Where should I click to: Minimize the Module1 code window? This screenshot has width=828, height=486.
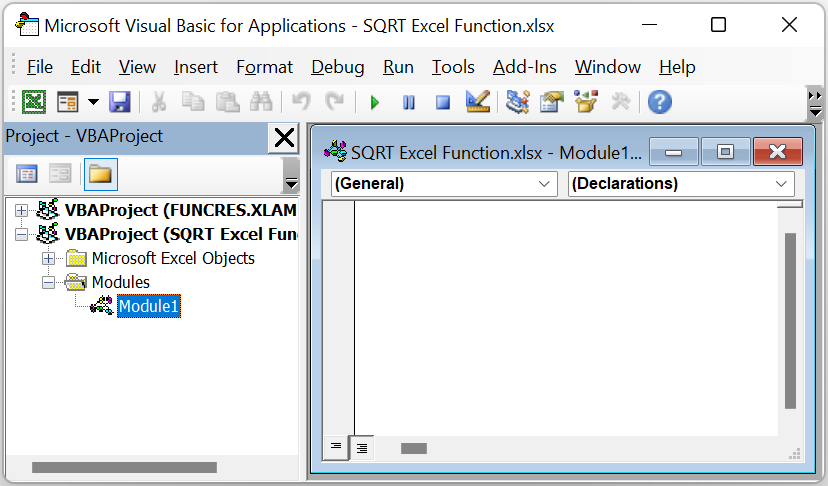(673, 153)
